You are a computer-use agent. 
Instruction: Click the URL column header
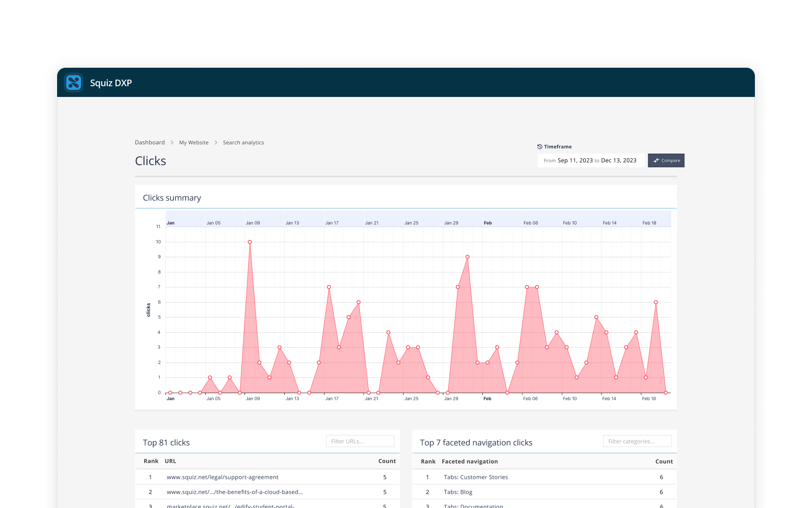pos(170,461)
